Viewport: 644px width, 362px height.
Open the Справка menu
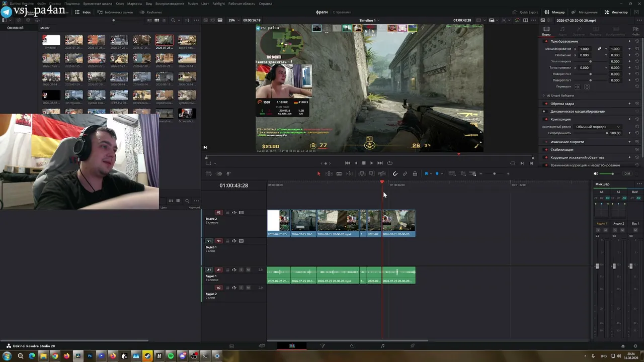[x=265, y=4]
